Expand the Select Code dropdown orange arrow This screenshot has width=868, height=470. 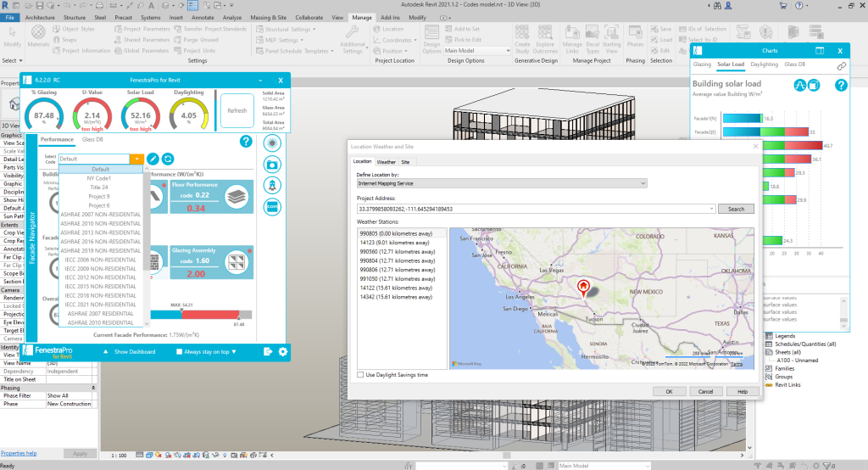[x=136, y=159]
